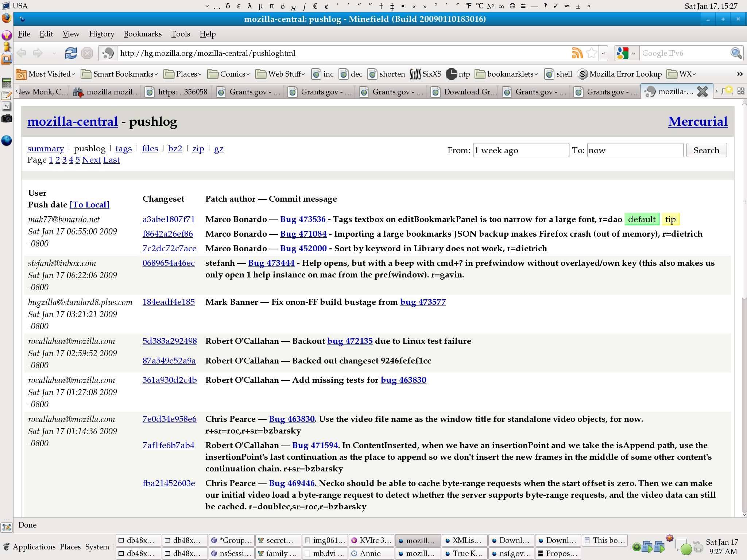Click the shorten bookmarklet
747x560 pixels.
386,74
